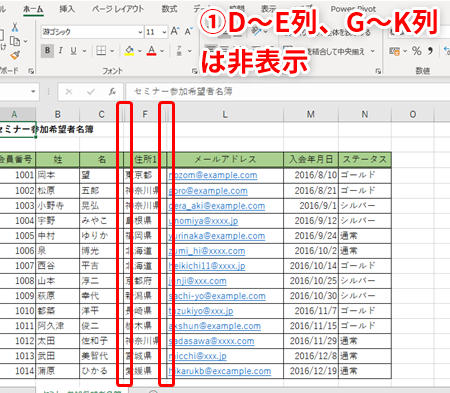Expand the Name Box dropdown arrow

33,91
